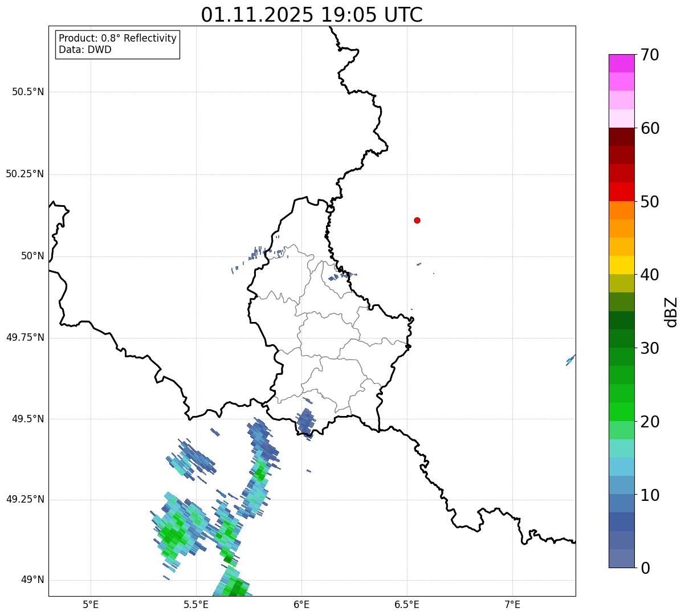
Task: Click the title "01.11.2025 19:05 UTC"
Action: [x=312, y=15]
